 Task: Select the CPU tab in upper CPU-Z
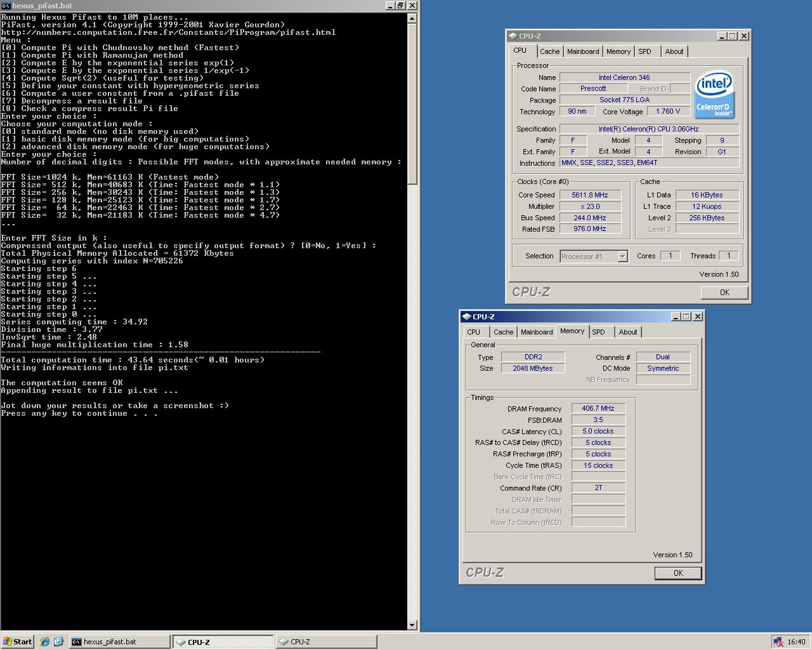(520, 51)
